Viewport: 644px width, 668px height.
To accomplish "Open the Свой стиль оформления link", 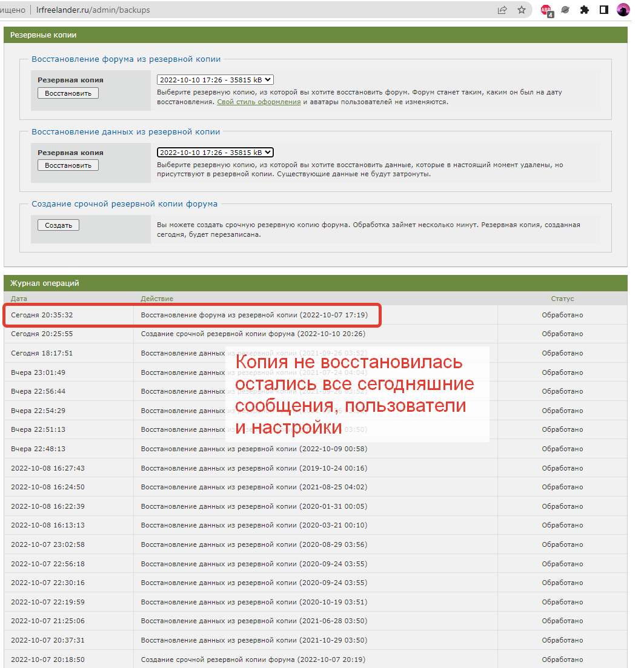I will 259,102.
